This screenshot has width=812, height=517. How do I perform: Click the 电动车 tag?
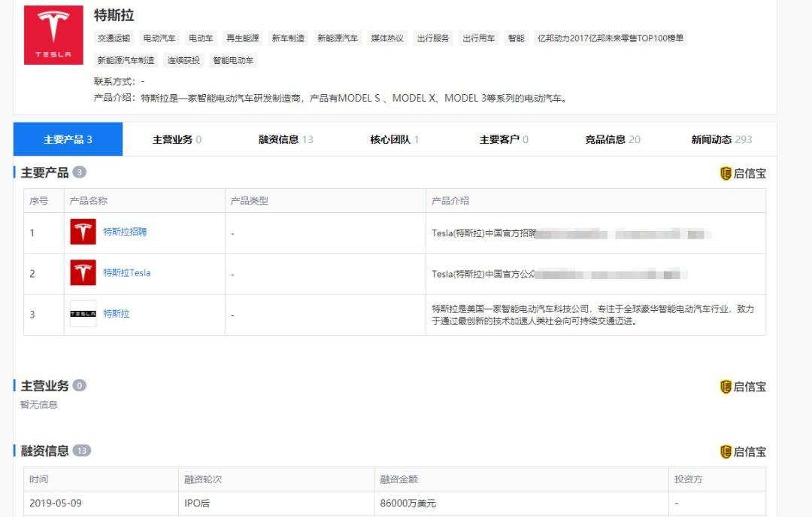coord(201,38)
